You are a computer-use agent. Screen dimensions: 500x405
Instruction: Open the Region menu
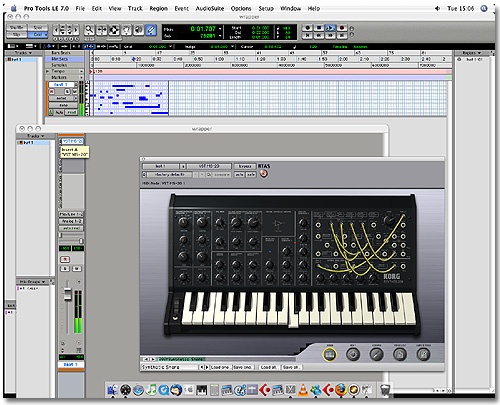click(x=158, y=9)
